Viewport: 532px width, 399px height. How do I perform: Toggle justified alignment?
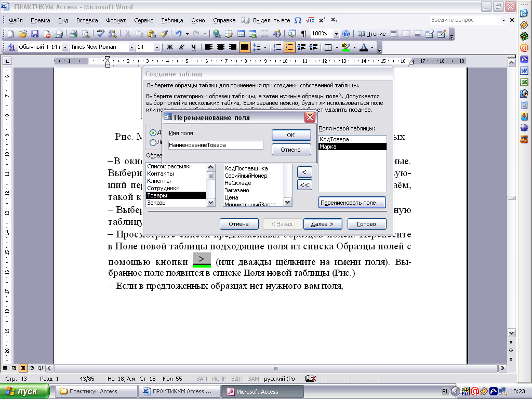tap(244, 47)
